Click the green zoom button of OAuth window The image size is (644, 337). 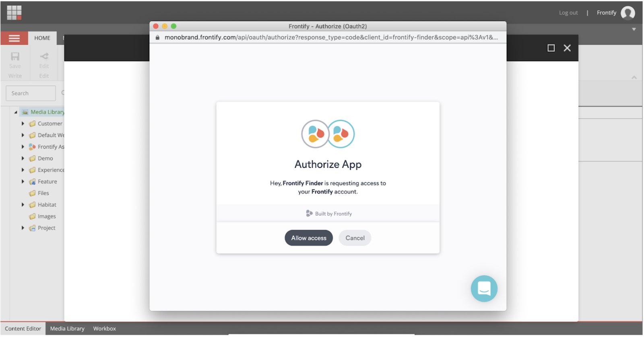click(x=173, y=26)
